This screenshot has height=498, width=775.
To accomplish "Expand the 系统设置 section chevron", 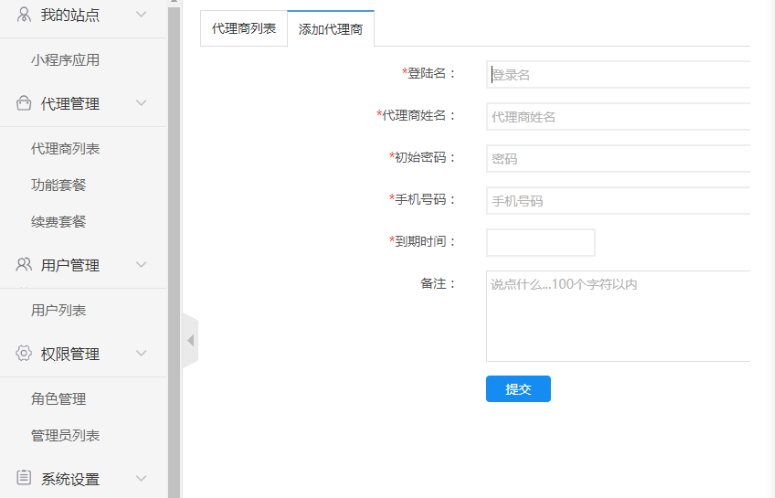I will 141,478.
